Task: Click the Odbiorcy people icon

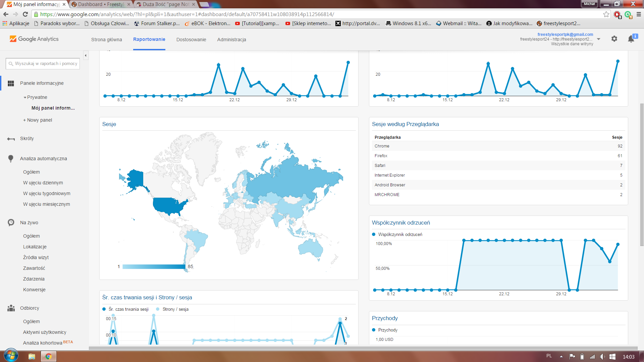Action: point(11,308)
